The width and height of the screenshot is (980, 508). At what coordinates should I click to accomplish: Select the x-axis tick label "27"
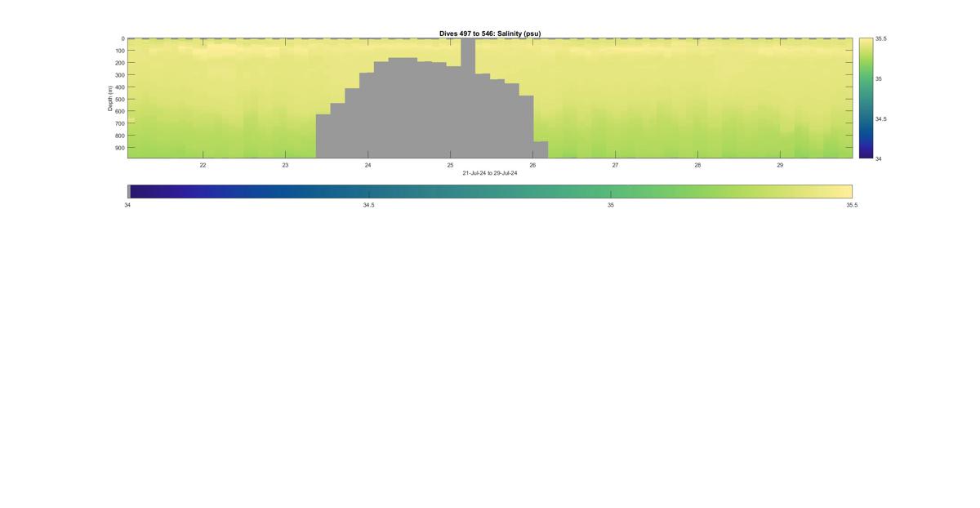pyautogui.click(x=615, y=165)
